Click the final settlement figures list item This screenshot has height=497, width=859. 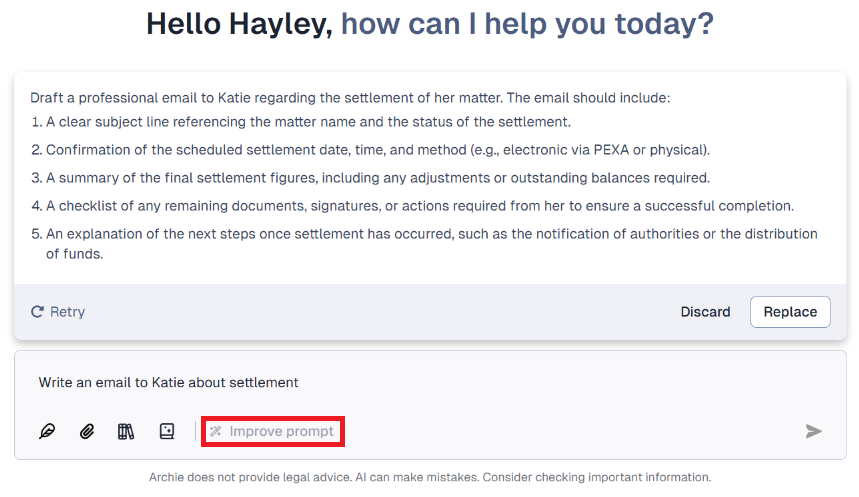(378, 178)
